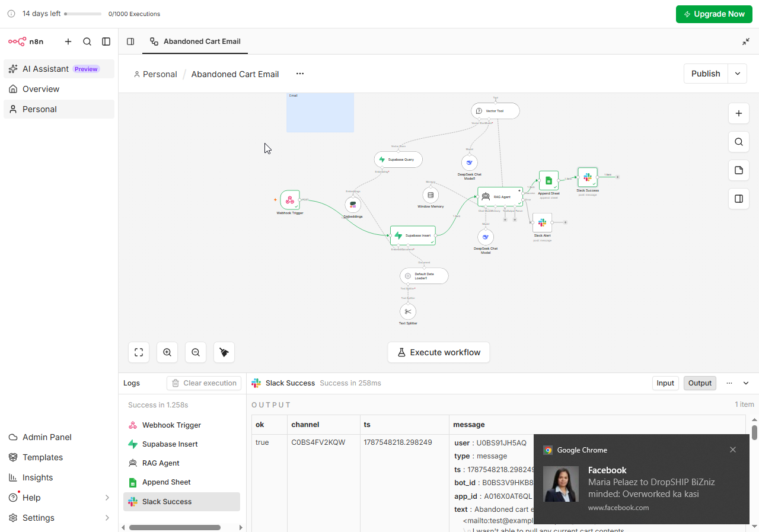
Task: Open logs panel more options menu
Action: (x=729, y=383)
